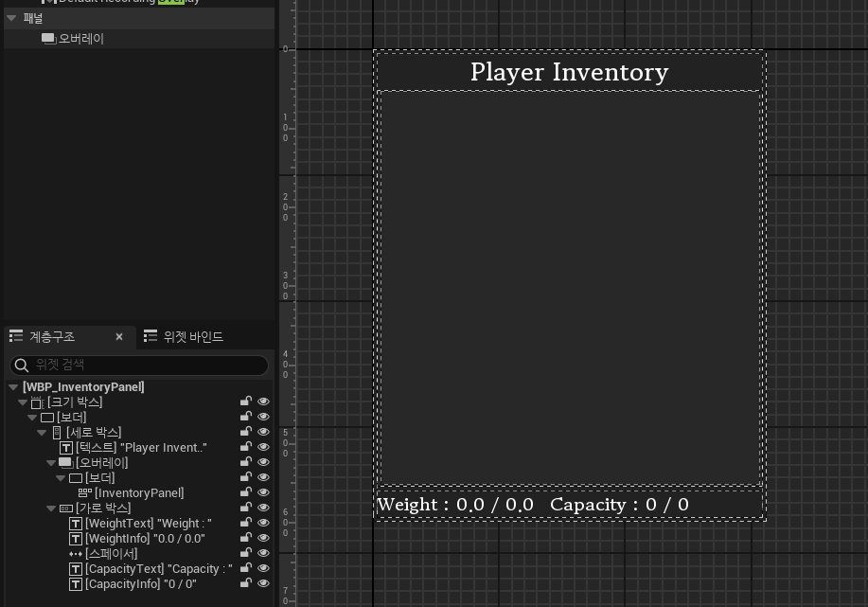Click the text icon of CapacityInfo row
The width and height of the screenshot is (868, 607).
coord(76,583)
